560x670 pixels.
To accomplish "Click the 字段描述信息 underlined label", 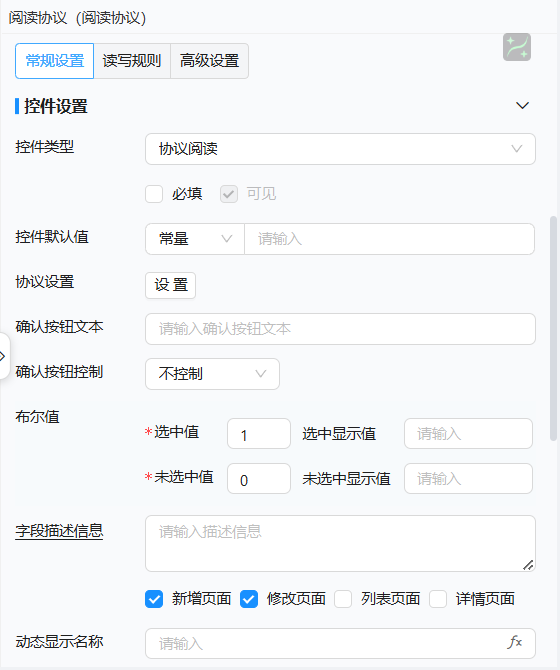I will click(59, 531).
